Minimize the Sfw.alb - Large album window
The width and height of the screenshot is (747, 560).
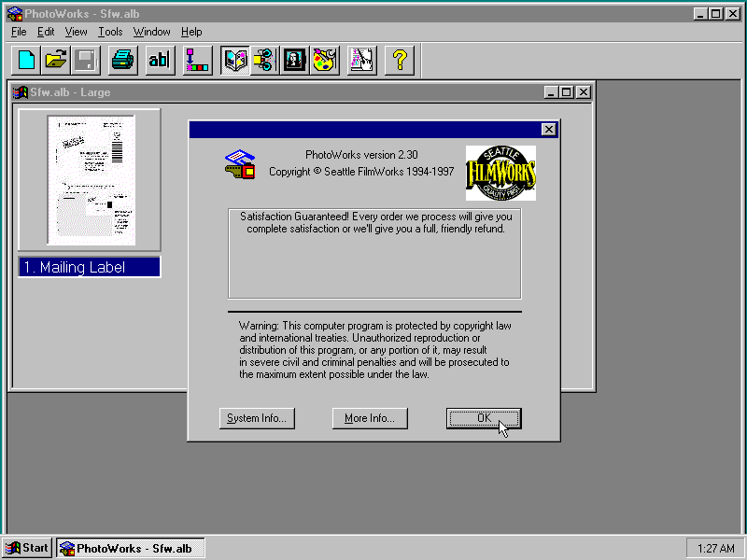551,91
